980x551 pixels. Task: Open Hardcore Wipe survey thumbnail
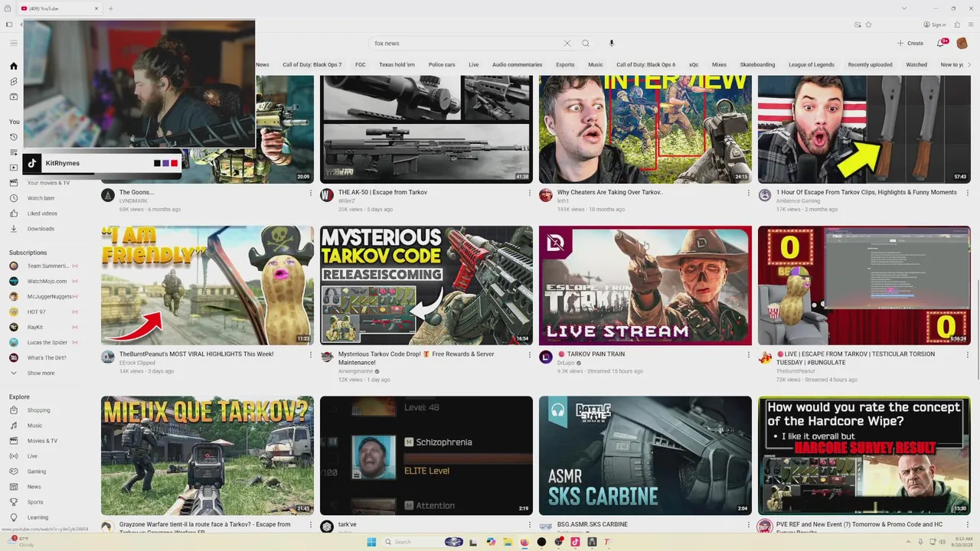pyautogui.click(x=864, y=455)
